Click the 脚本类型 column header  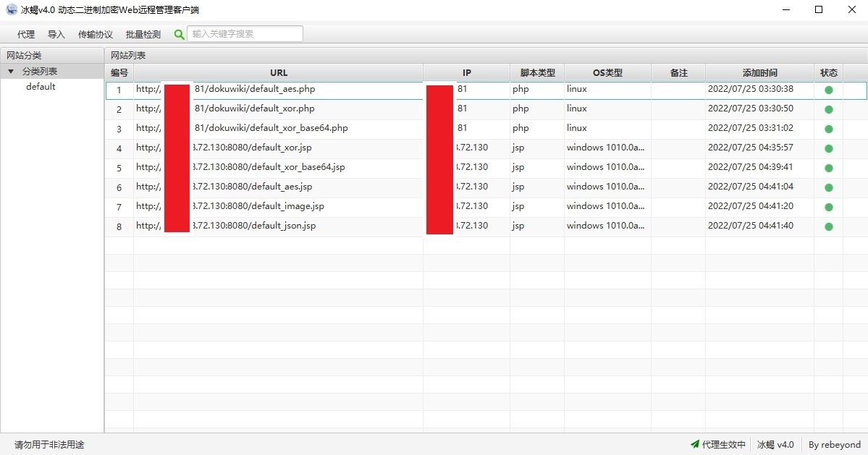[x=537, y=72]
